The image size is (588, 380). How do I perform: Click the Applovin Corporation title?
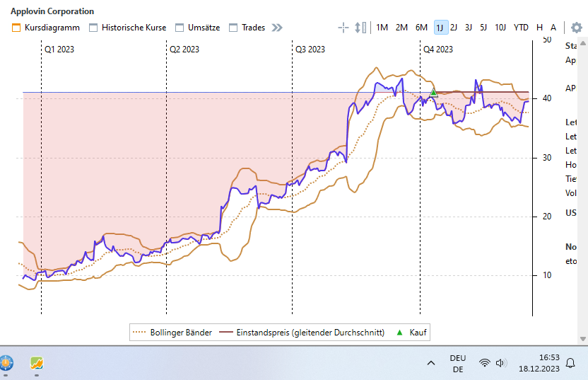[x=52, y=11]
